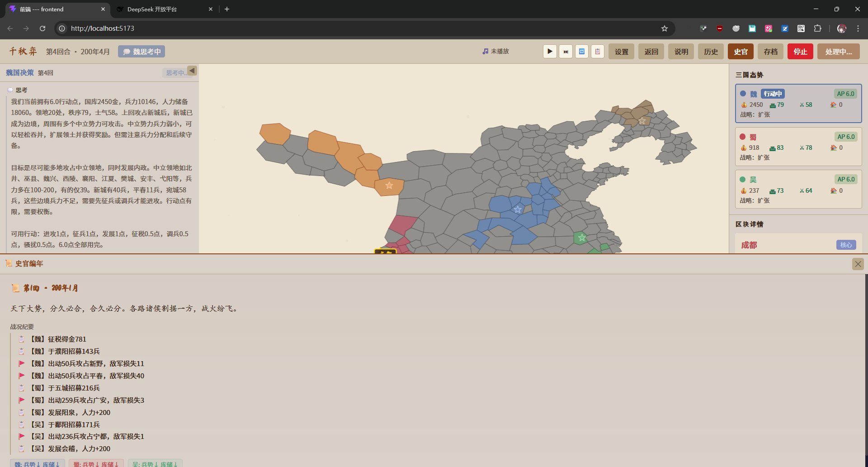868x467 pixels.
Task: Click the 成都 block detail title
Action: click(749, 245)
